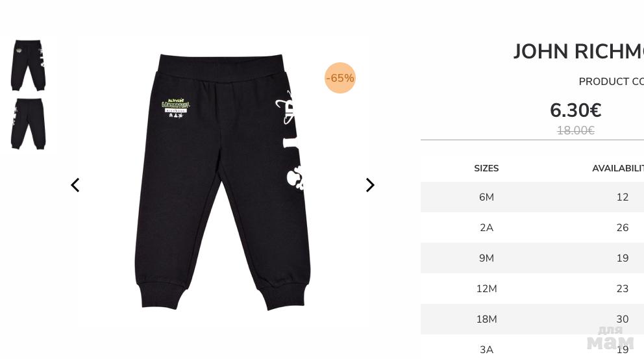The height and width of the screenshot is (359, 644).
Task: Select the 18M size row
Action: [x=532, y=319]
